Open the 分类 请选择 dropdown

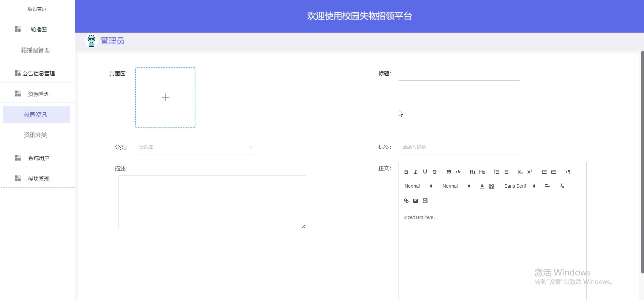click(195, 147)
